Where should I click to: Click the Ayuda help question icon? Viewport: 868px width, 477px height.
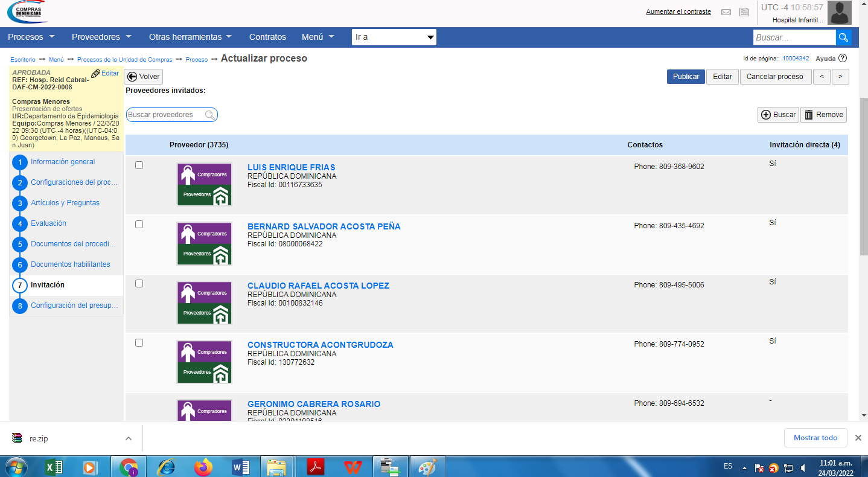pos(843,59)
